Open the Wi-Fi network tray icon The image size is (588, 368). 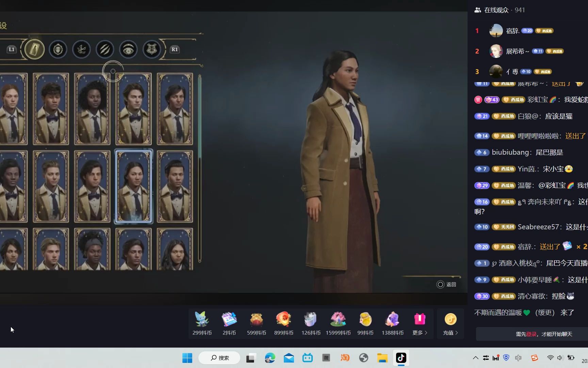point(550,358)
